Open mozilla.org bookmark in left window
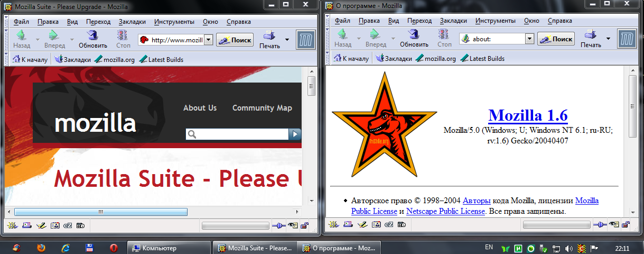Image resolution: width=644 pixels, height=254 pixels. pos(116,59)
